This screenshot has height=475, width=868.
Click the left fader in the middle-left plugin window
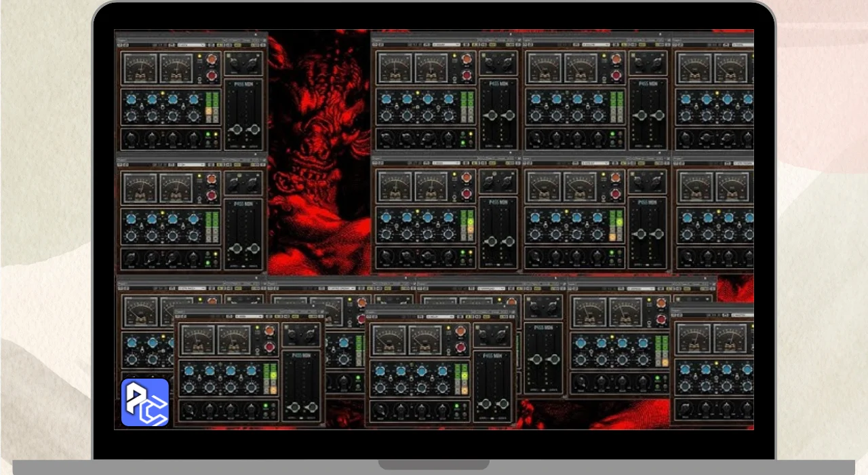pos(237,248)
